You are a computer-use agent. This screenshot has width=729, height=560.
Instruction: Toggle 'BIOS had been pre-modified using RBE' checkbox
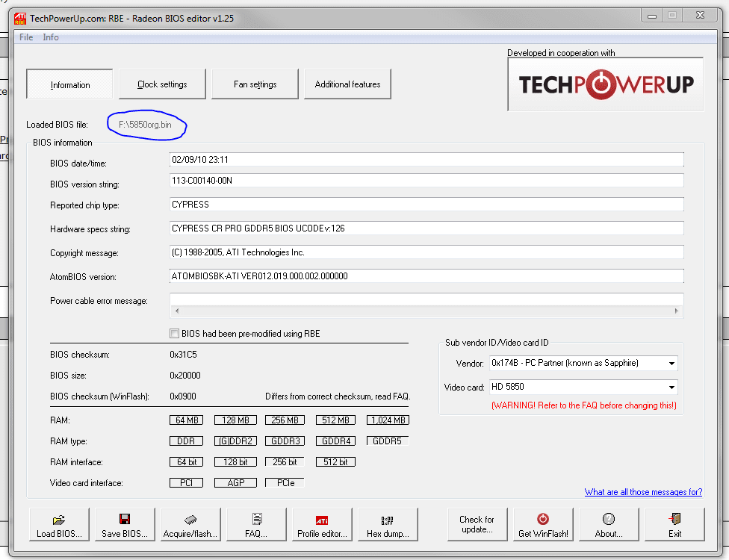tap(174, 334)
